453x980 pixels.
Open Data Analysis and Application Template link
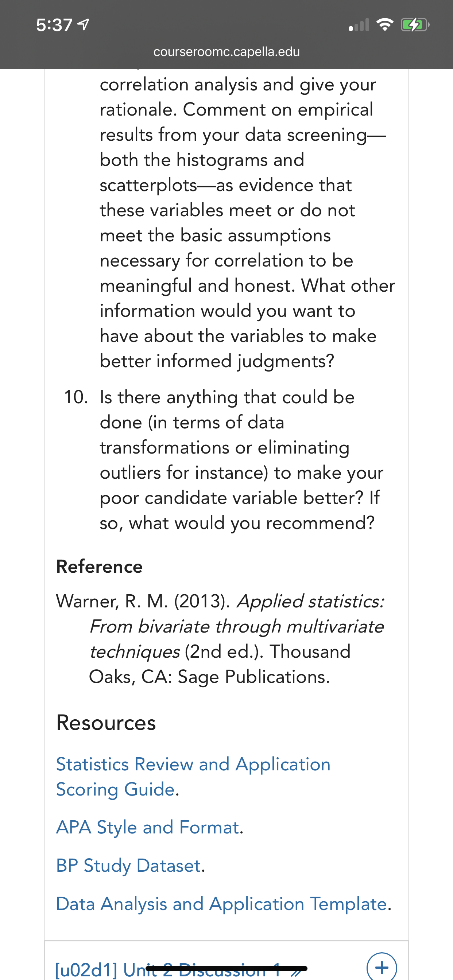click(221, 903)
